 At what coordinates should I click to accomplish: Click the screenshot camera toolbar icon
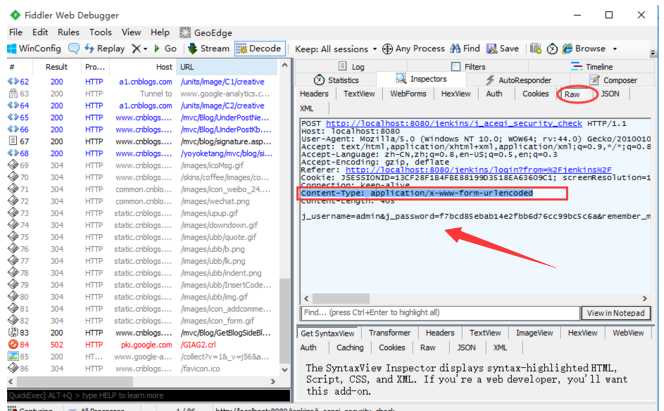coord(536,49)
